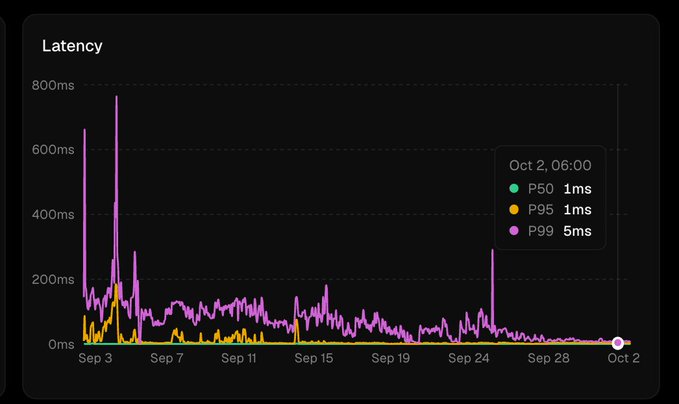This screenshot has width=679, height=404.
Task: Click the P95 1ms value in tooltip
Action: point(577,210)
